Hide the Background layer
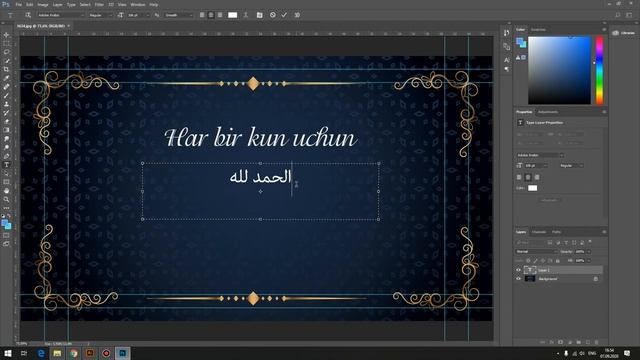 click(518, 279)
